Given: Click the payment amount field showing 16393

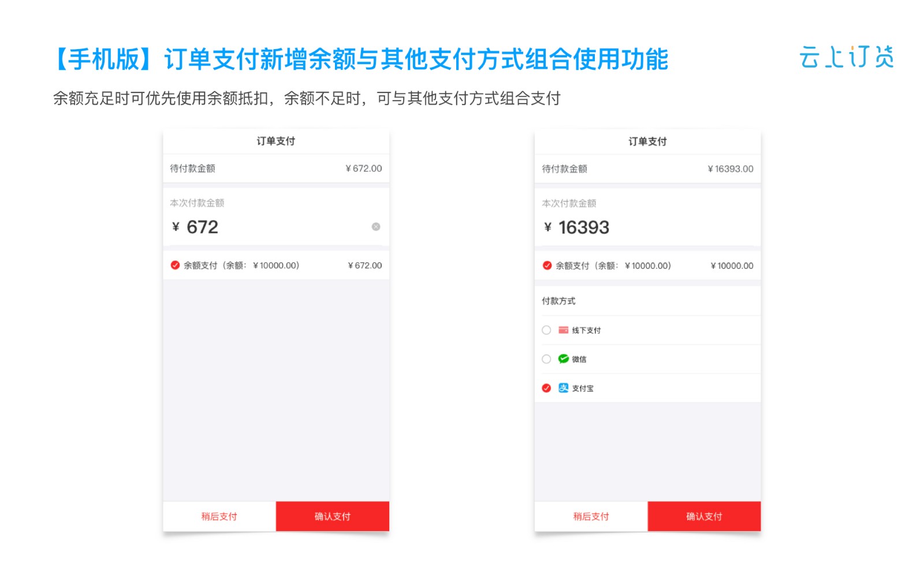Looking at the screenshot, I should click(x=648, y=227).
